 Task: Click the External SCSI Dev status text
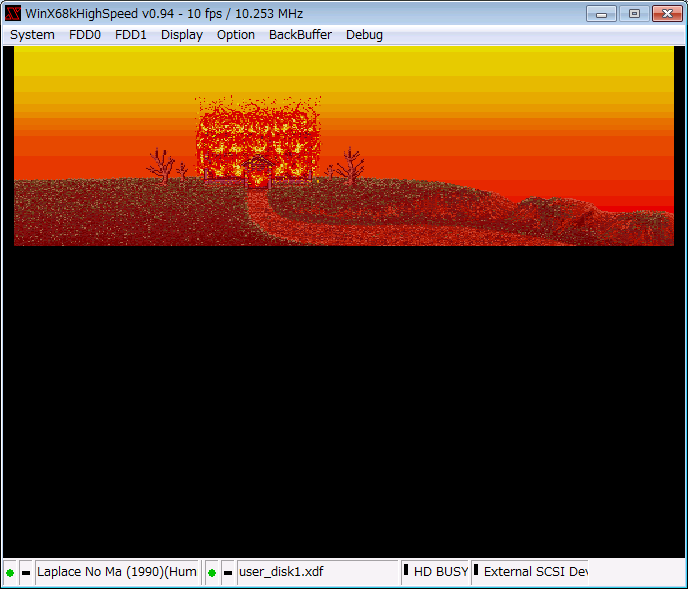(536, 572)
